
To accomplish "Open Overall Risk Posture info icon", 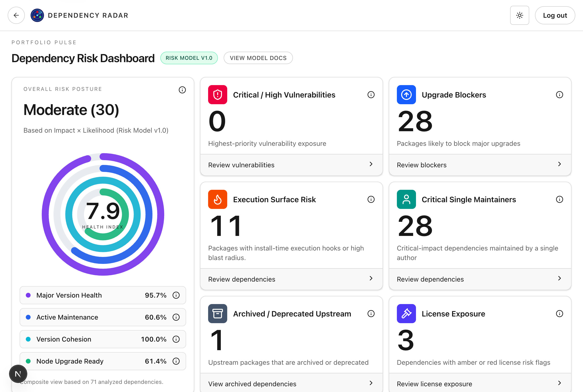I will coord(182,90).
